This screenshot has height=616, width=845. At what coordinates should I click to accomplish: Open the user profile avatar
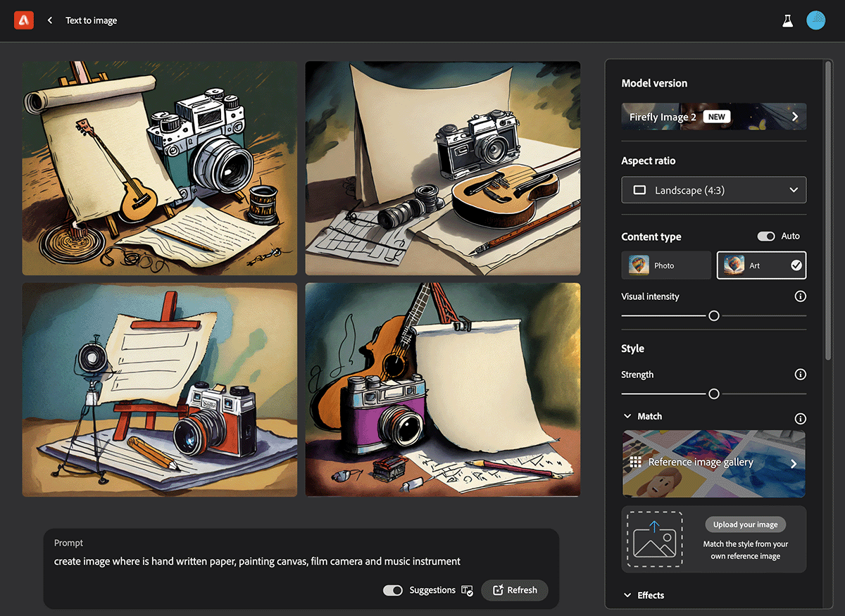[815, 20]
